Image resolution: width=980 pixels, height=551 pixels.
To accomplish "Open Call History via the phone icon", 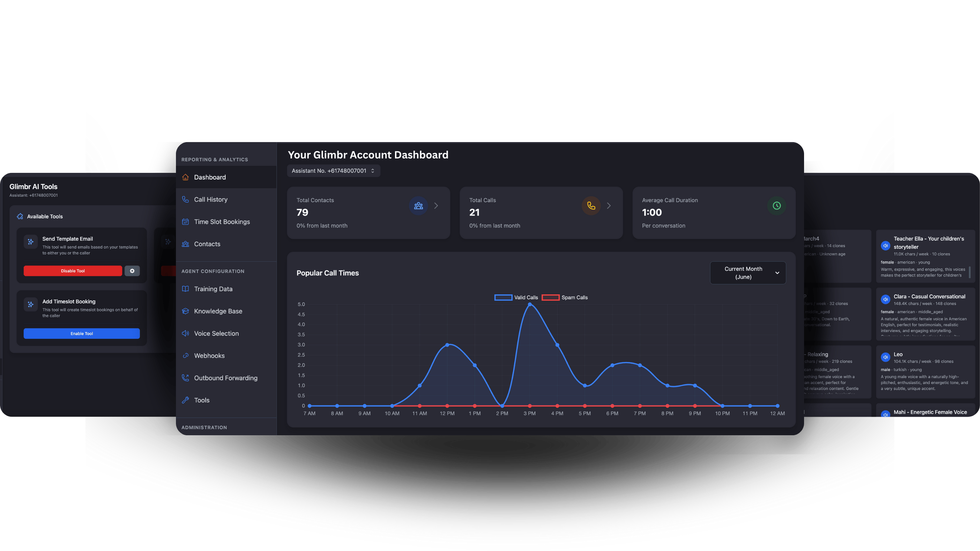I will click(185, 199).
